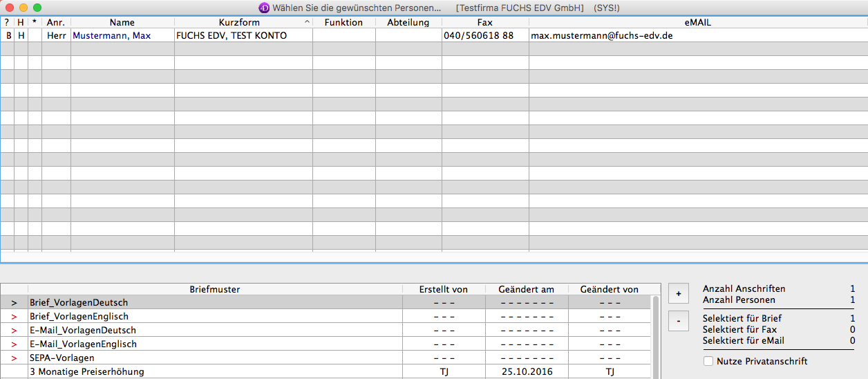This screenshot has width=868, height=379.
Task: Sort list by Name column header
Action: pyautogui.click(x=122, y=23)
